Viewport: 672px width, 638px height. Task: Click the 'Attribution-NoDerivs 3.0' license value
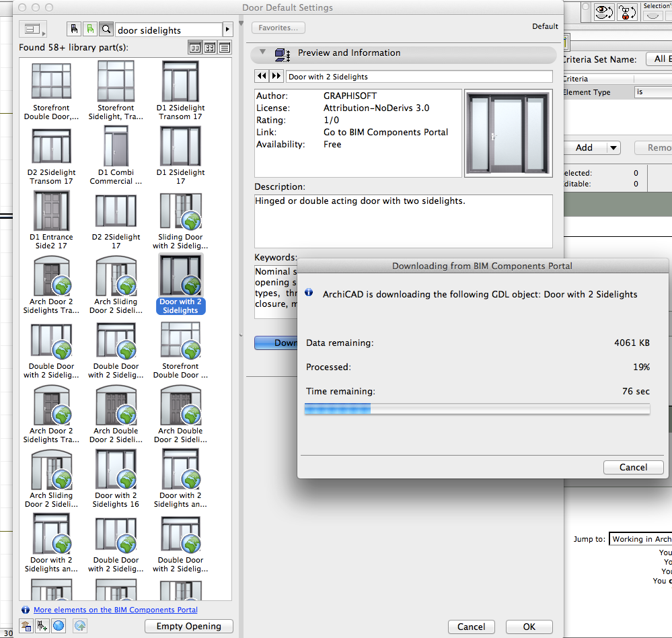pyautogui.click(x=376, y=108)
